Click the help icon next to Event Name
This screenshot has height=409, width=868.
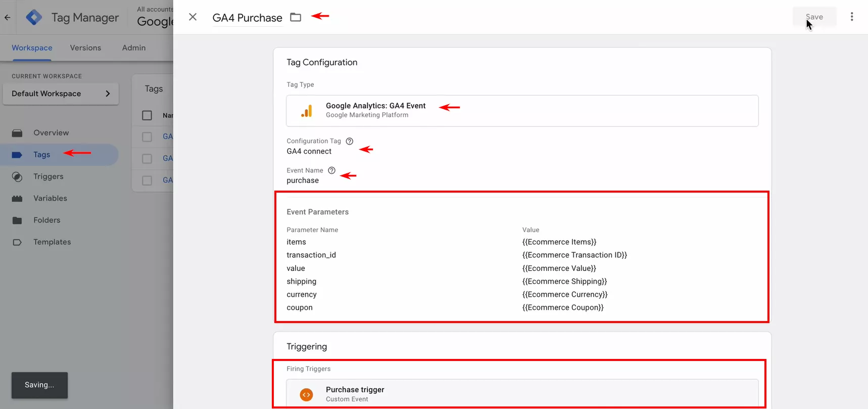(x=331, y=170)
